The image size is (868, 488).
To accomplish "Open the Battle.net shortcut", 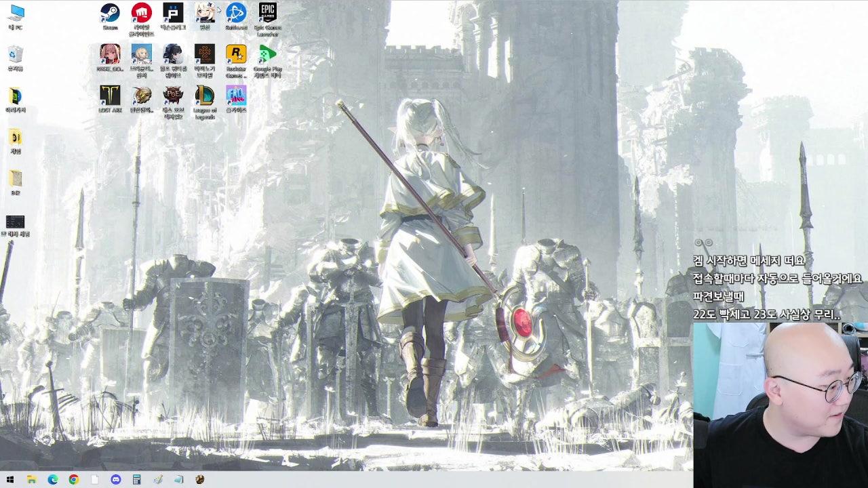I will (236, 16).
